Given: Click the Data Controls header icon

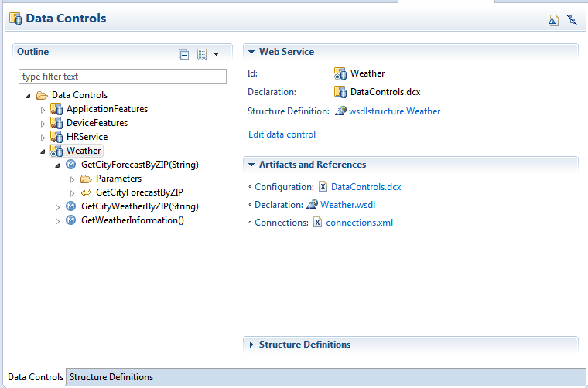Looking at the screenshot, I should click(15, 19).
